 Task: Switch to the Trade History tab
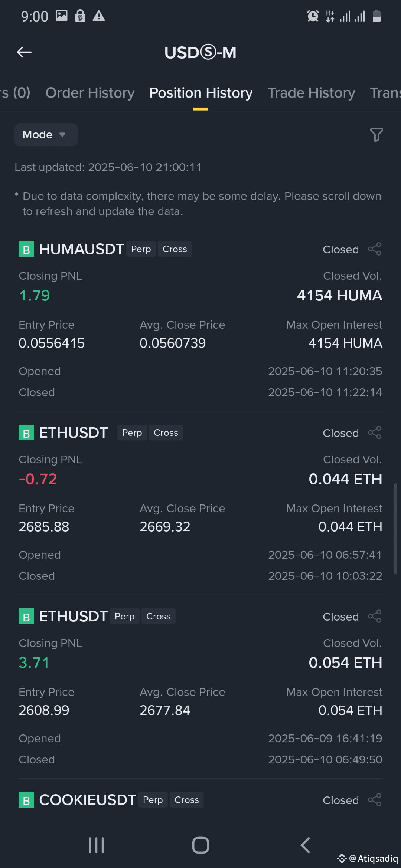coord(311,93)
